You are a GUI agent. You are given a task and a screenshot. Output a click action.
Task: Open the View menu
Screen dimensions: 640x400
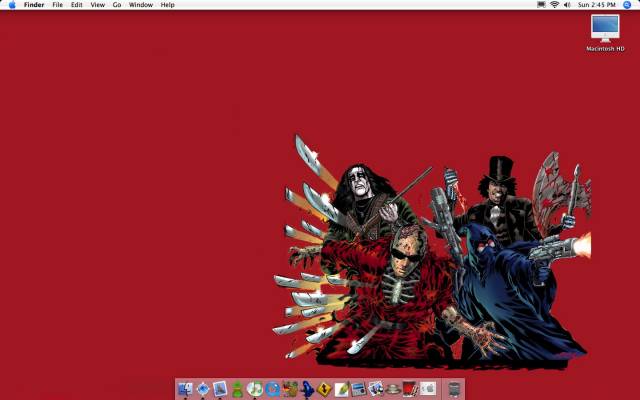coord(98,5)
